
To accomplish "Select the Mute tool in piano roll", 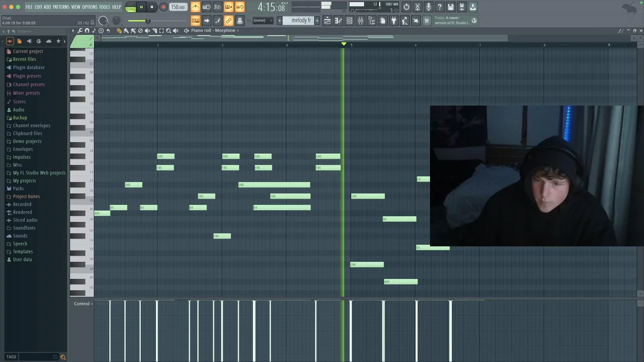I will (x=147, y=31).
